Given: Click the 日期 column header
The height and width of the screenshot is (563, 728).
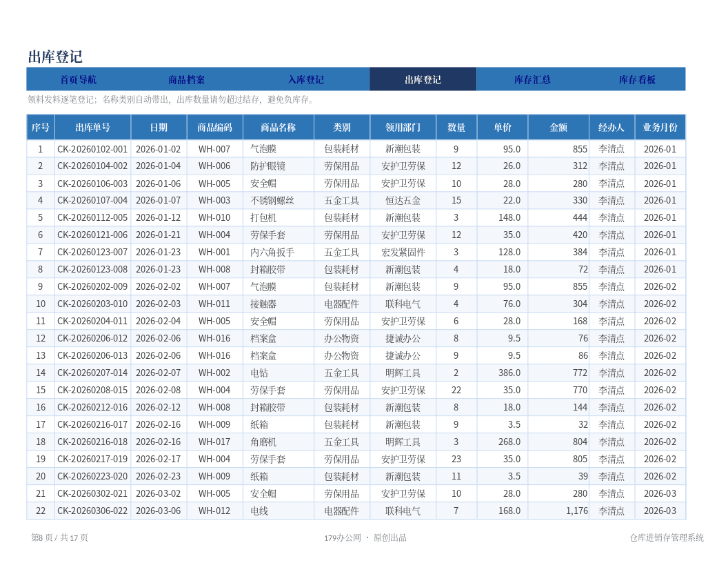Looking at the screenshot, I should [159, 127].
